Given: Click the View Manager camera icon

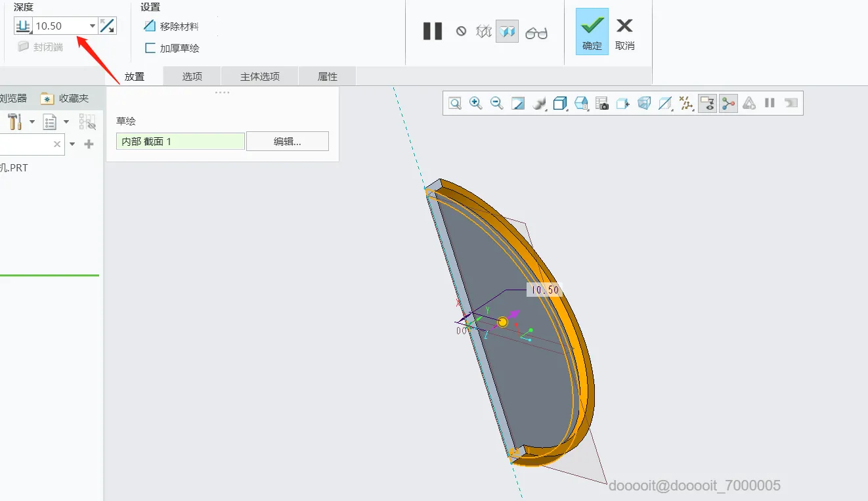Looking at the screenshot, I should 602,103.
